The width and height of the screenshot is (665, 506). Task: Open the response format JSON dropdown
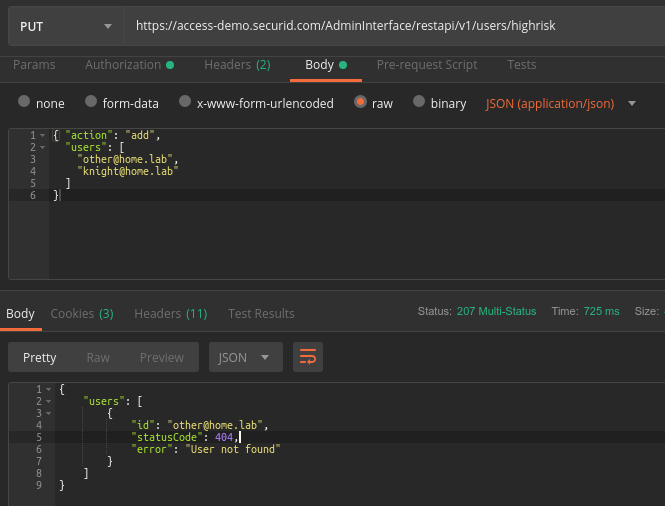[x=245, y=357]
